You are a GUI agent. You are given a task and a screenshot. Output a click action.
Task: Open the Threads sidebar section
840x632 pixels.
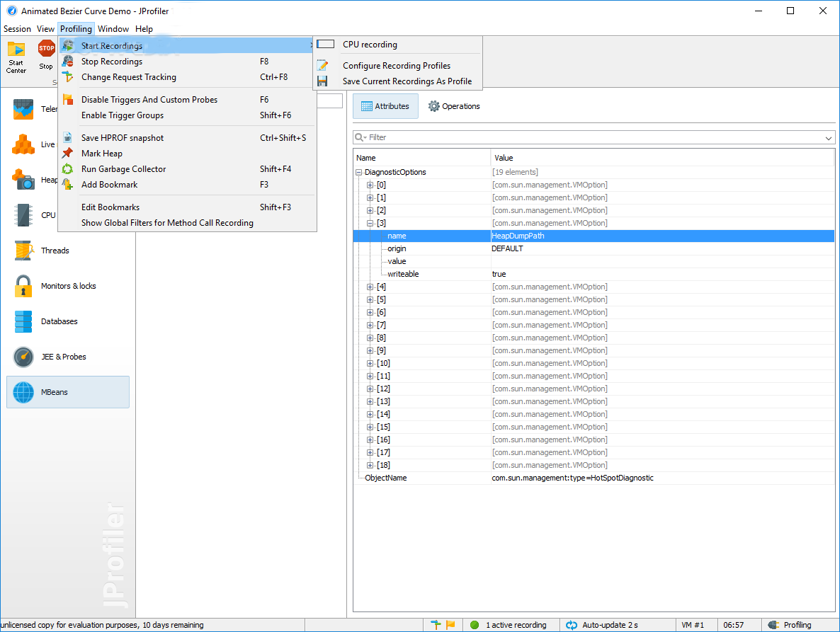[x=68, y=251]
